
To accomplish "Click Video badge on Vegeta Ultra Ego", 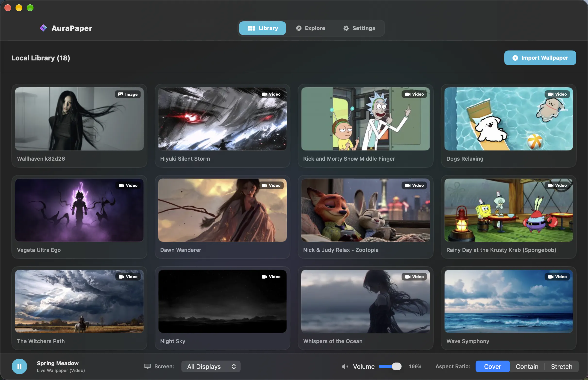I will [128, 185].
